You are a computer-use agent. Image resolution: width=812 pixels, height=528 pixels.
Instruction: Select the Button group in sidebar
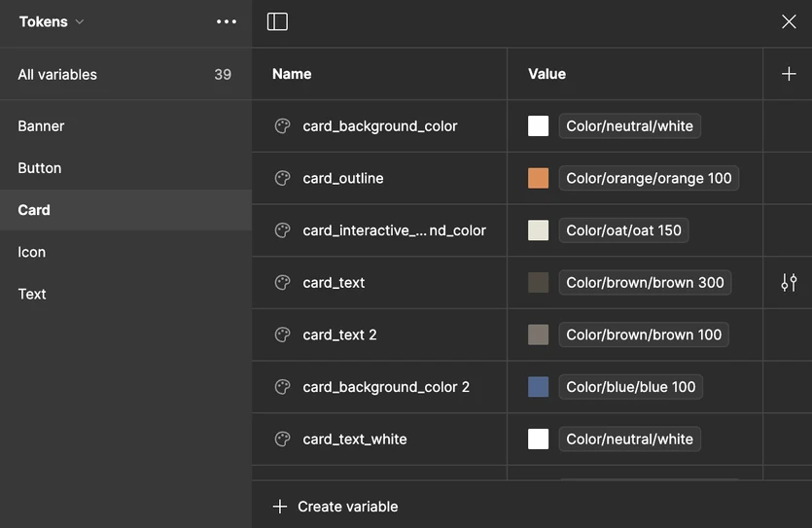coord(40,168)
